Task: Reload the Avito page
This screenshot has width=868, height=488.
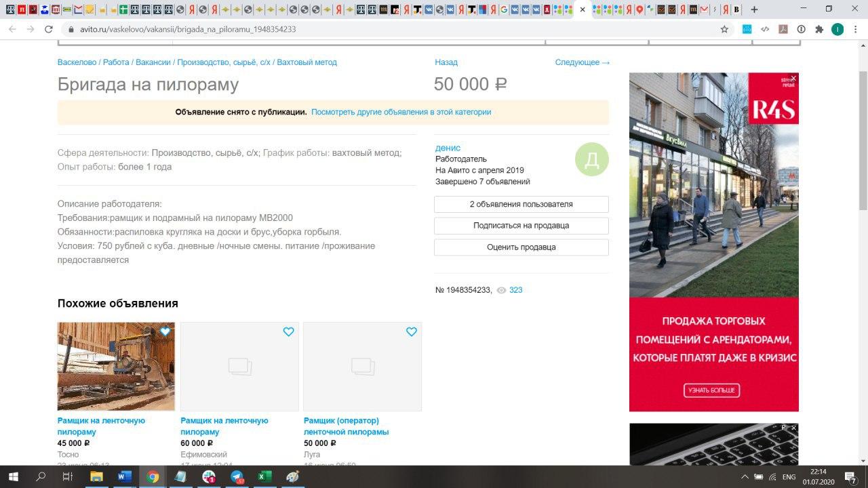Action: tap(49, 29)
